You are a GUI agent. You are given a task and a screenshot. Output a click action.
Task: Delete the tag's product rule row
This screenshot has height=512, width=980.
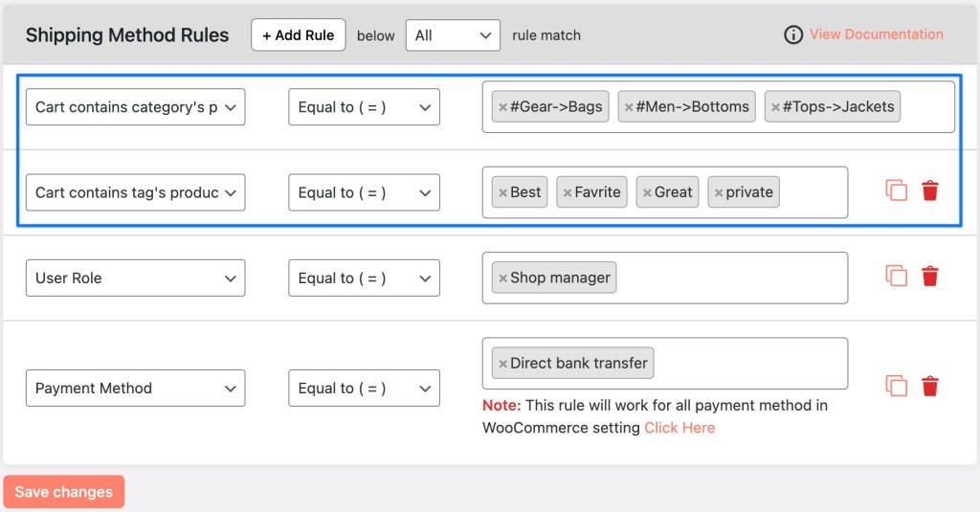[x=929, y=190]
